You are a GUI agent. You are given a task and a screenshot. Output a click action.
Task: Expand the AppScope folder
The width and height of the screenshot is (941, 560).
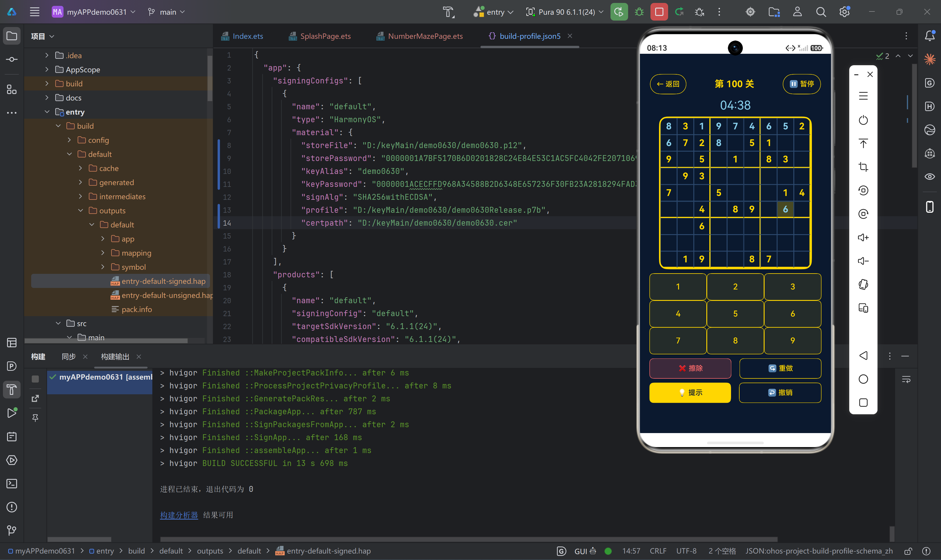coord(47,69)
